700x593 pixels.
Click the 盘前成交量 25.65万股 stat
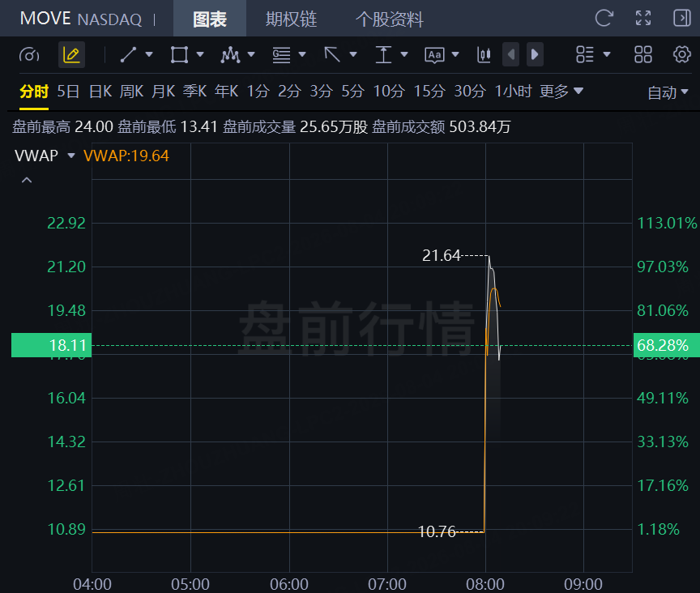[x=295, y=127]
